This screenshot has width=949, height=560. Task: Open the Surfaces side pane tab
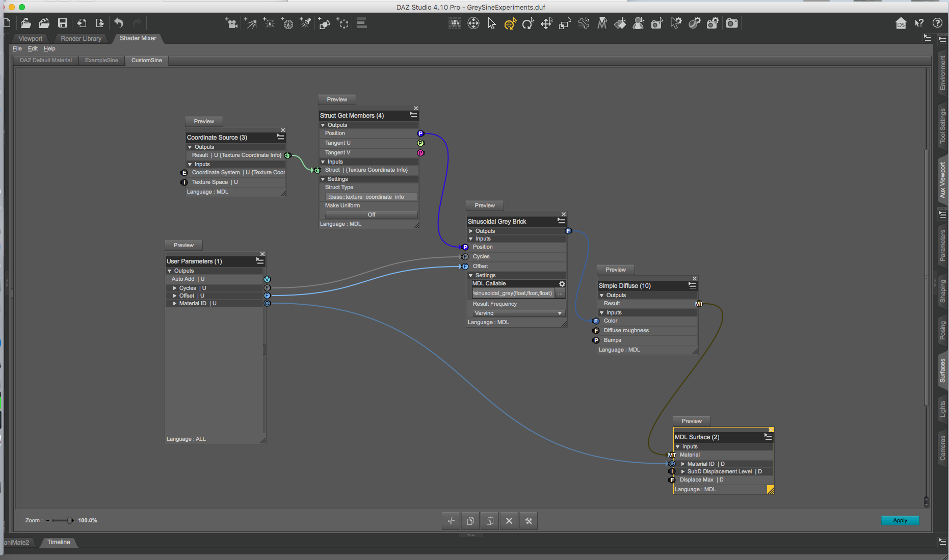point(942,370)
